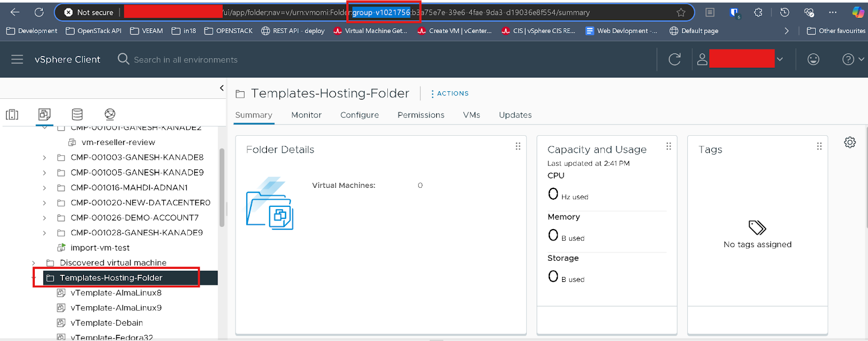
Task: Open the Copilot icon in the browser toolbar
Action: [x=858, y=12]
